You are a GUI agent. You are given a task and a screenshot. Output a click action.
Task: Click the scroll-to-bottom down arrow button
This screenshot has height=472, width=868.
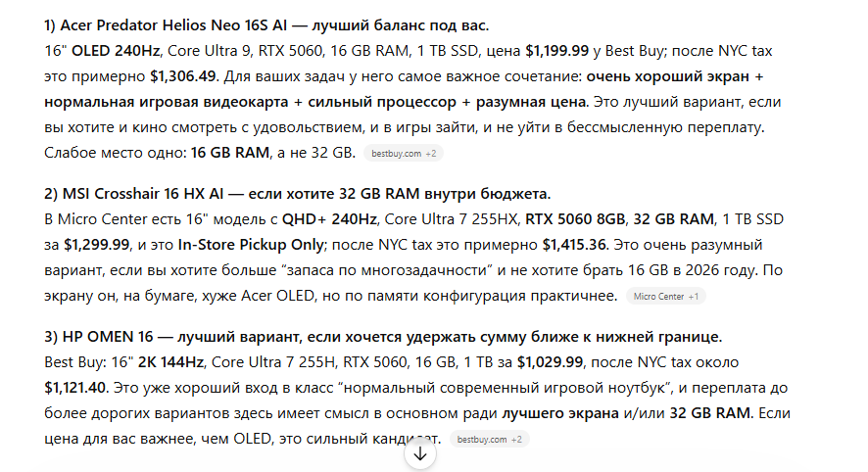tap(420, 453)
